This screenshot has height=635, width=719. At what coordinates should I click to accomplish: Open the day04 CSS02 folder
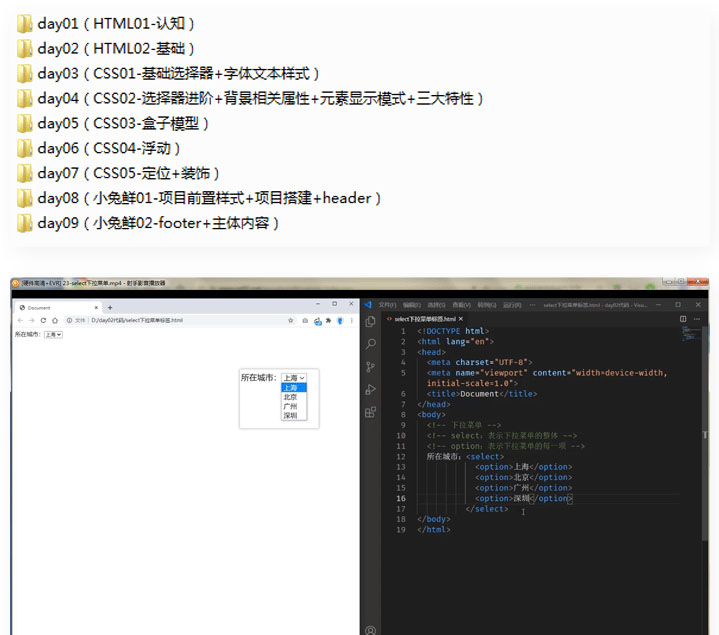click(250, 98)
